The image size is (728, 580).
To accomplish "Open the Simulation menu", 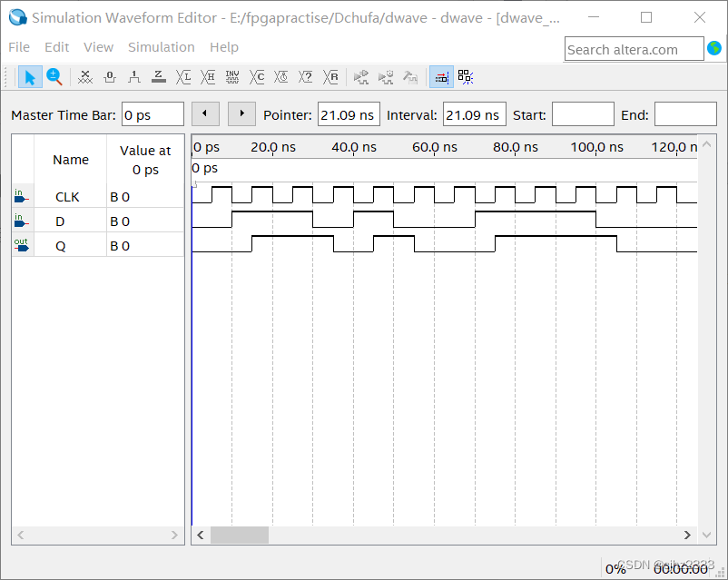I will pyautogui.click(x=161, y=47).
